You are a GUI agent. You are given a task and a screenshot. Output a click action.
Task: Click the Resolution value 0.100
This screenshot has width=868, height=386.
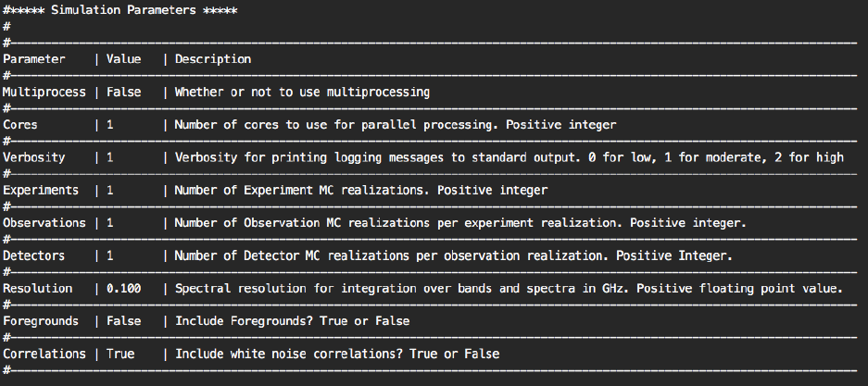(x=123, y=289)
